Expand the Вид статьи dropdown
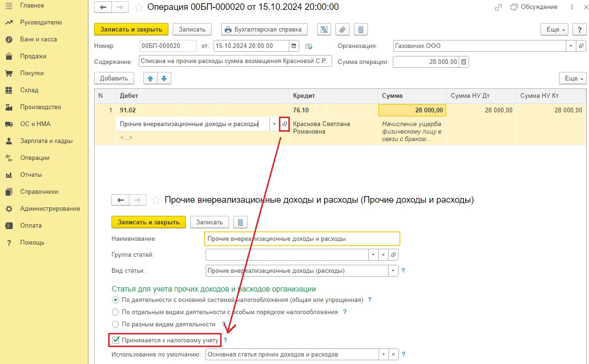 pyautogui.click(x=393, y=271)
